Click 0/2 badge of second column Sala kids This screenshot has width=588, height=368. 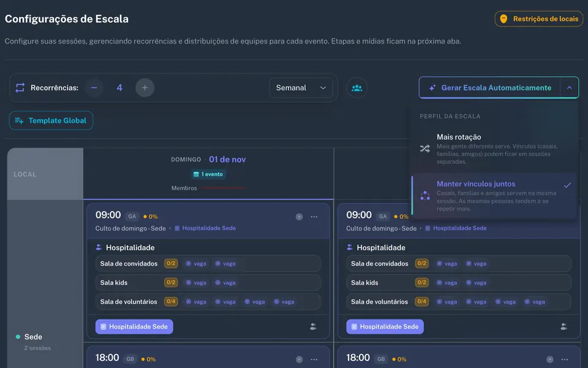(x=422, y=282)
